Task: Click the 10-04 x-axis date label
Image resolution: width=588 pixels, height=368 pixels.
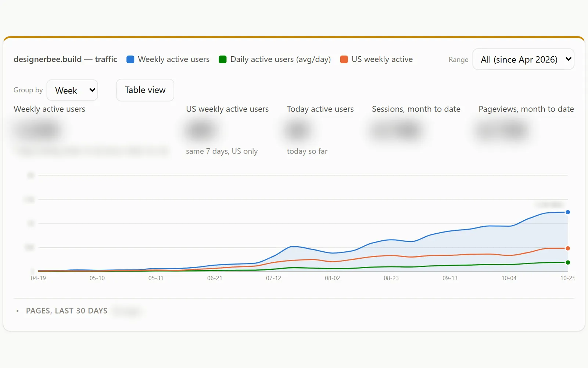Action: click(x=509, y=278)
